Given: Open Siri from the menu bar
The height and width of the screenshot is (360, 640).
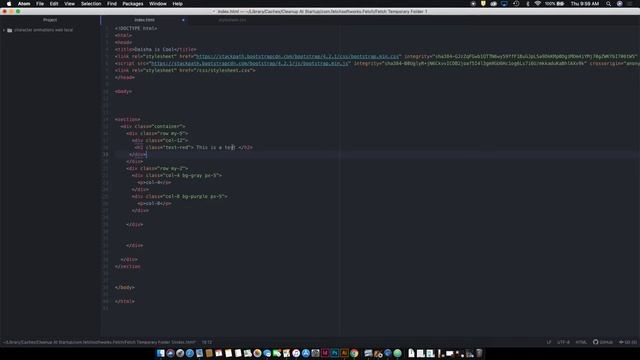Looking at the screenshot, I should pos(620,4).
